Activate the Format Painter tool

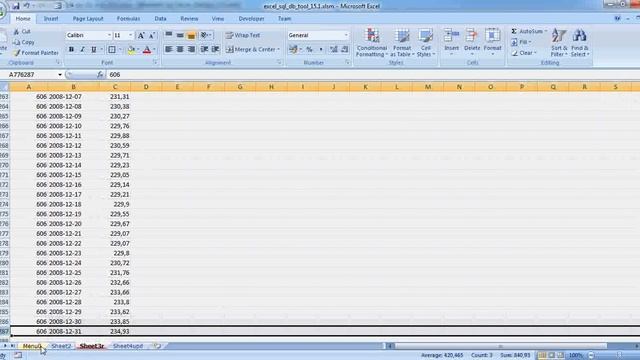(x=36, y=53)
